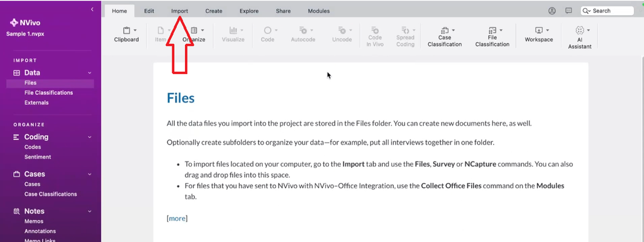The height and width of the screenshot is (242, 644).
Task: Select Codes in the sidebar
Action: click(33, 147)
